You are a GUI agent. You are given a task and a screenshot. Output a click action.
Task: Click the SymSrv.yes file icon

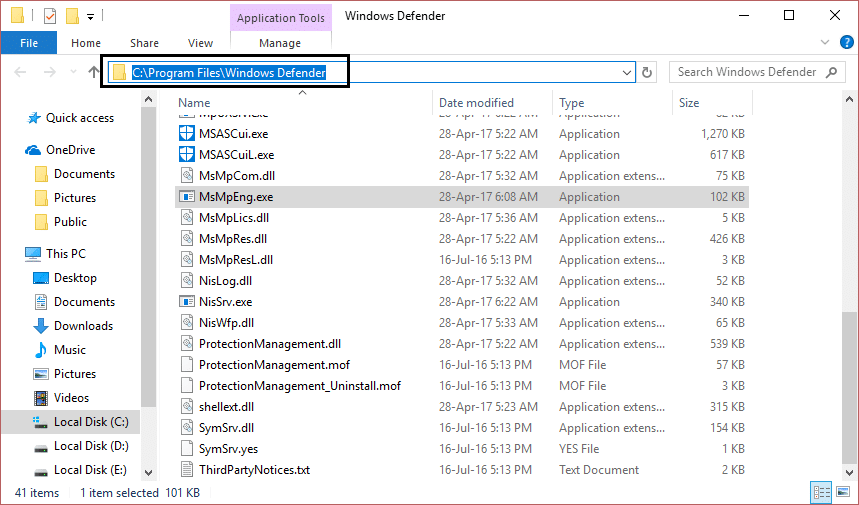tap(187, 449)
